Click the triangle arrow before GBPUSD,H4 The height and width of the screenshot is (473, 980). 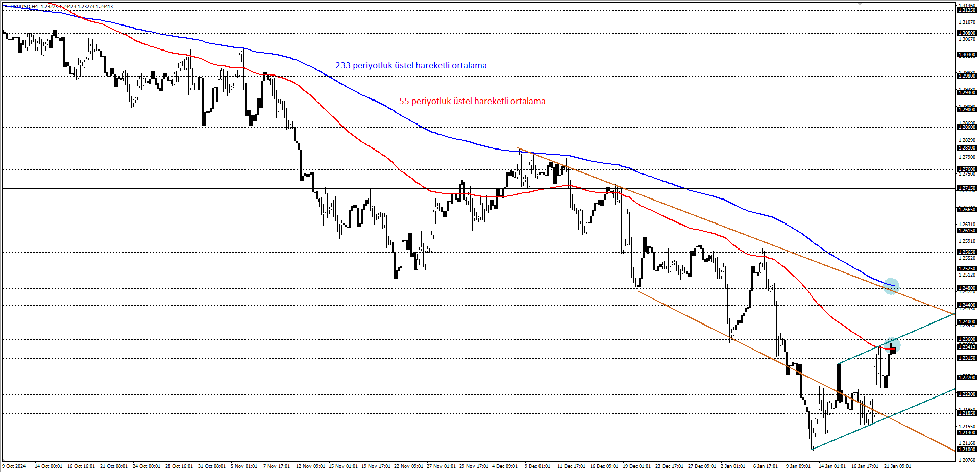click(6, 7)
